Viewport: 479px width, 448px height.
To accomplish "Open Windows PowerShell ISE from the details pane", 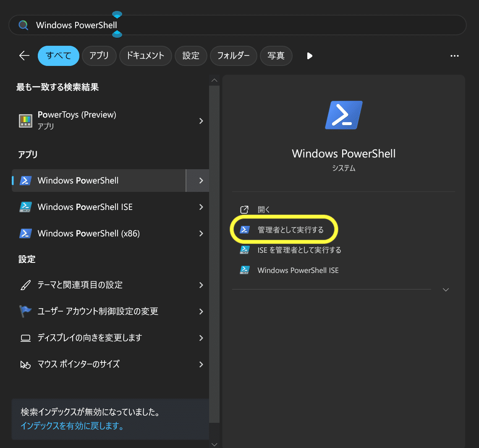I will click(298, 270).
